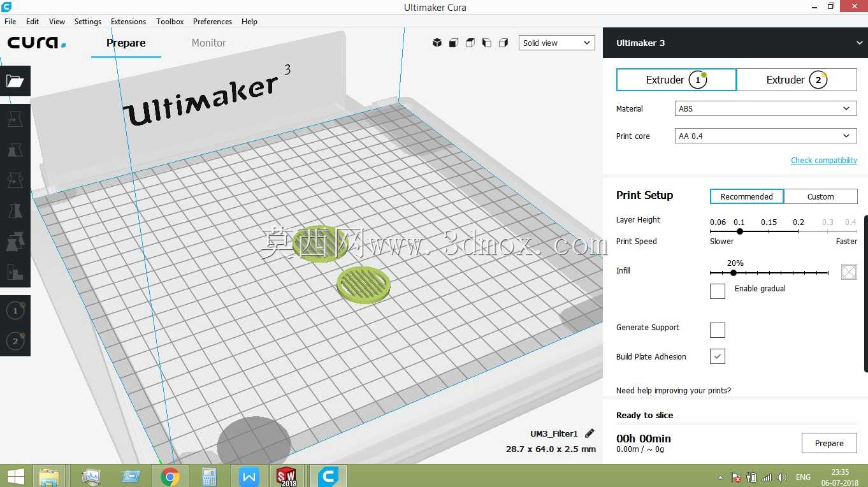Open the Windows Start menu
This screenshot has height=487, width=868.
click(x=15, y=476)
